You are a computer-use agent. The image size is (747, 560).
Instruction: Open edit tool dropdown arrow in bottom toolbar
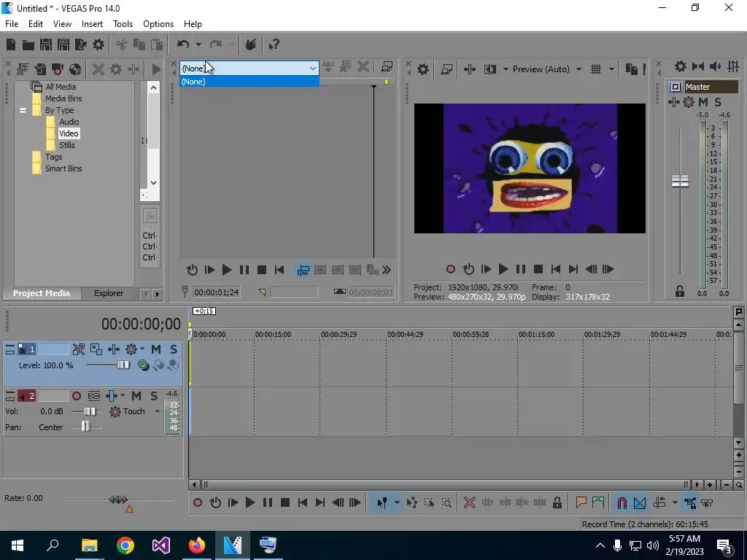pyautogui.click(x=396, y=503)
